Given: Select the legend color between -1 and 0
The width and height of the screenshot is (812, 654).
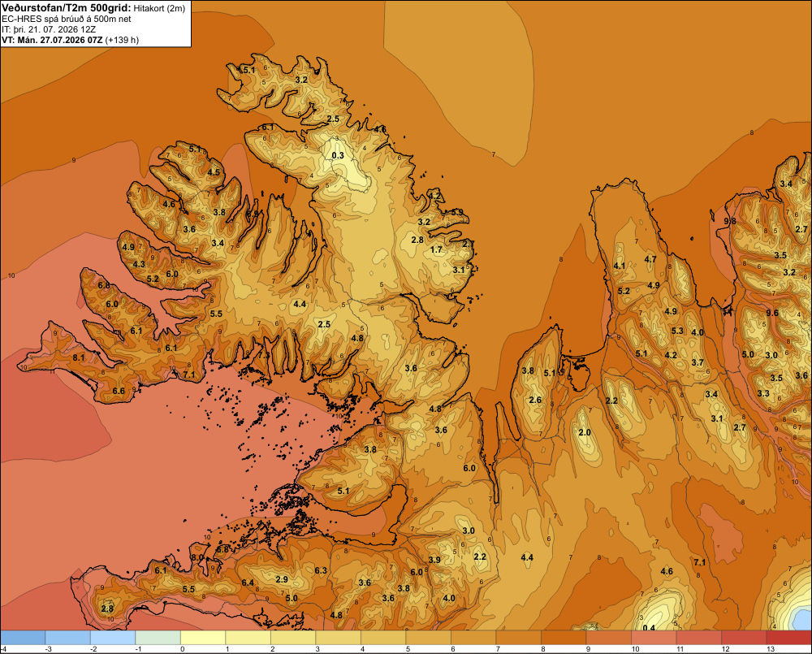Looking at the screenshot, I should (158, 638).
